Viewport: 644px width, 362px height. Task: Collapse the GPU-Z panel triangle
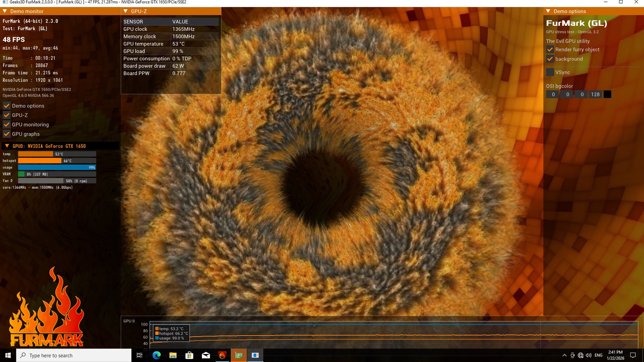125,11
